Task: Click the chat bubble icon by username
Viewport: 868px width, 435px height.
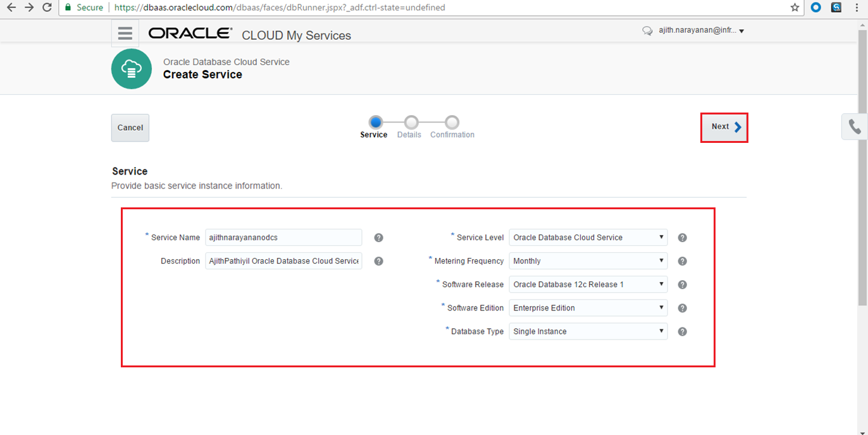Action: coord(647,31)
